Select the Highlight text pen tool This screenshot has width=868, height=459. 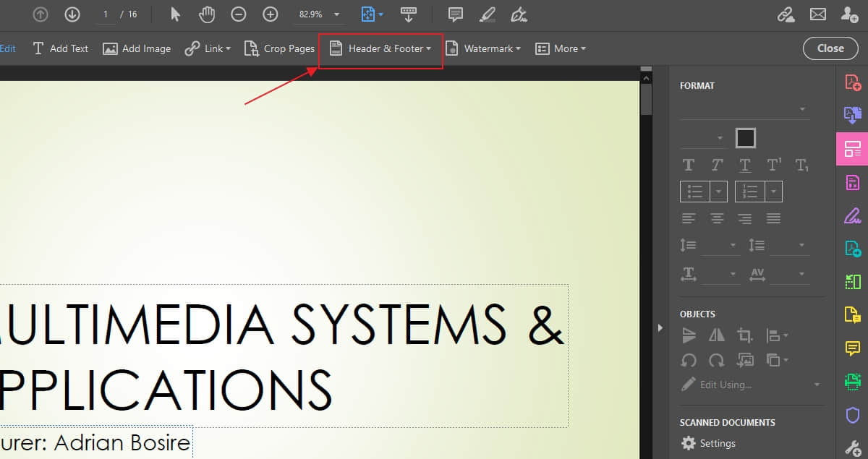[x=487, y=14]
